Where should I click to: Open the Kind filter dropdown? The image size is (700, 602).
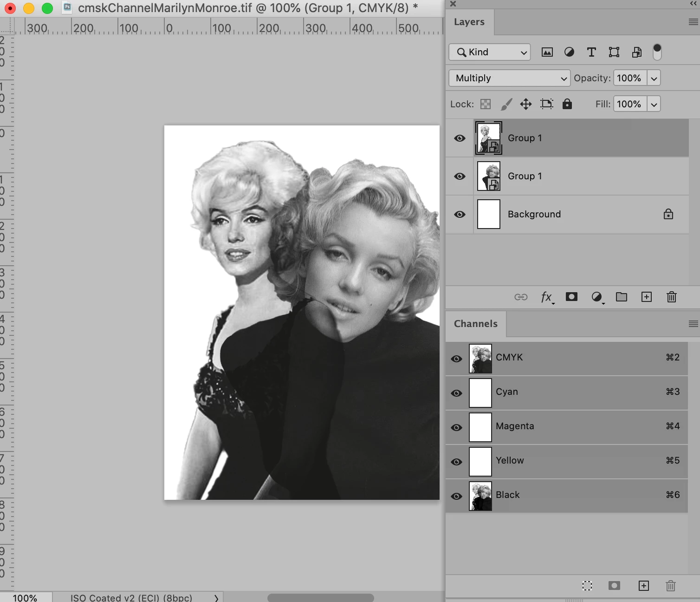tap(489, 52)
